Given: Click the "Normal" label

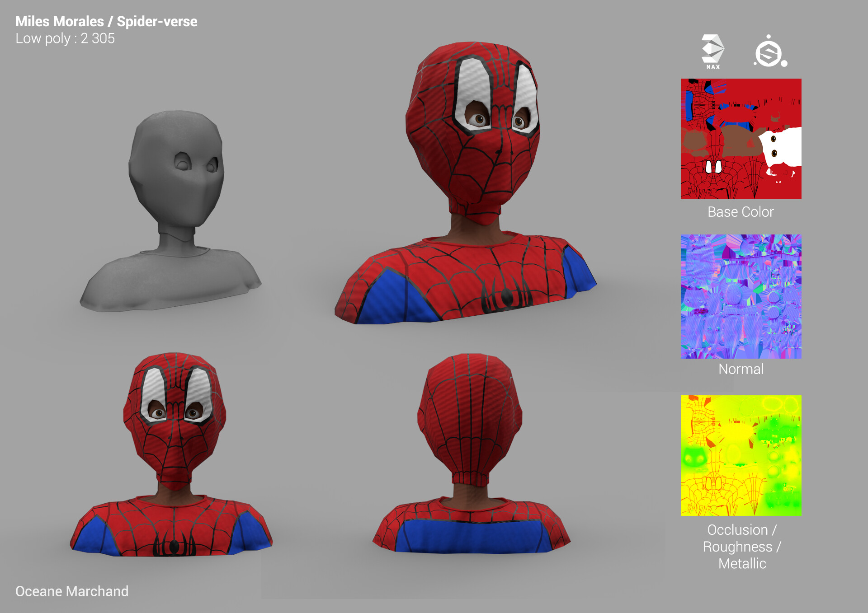Looking at the screenshot, I should pyautogui.click(x=741, y=369).
